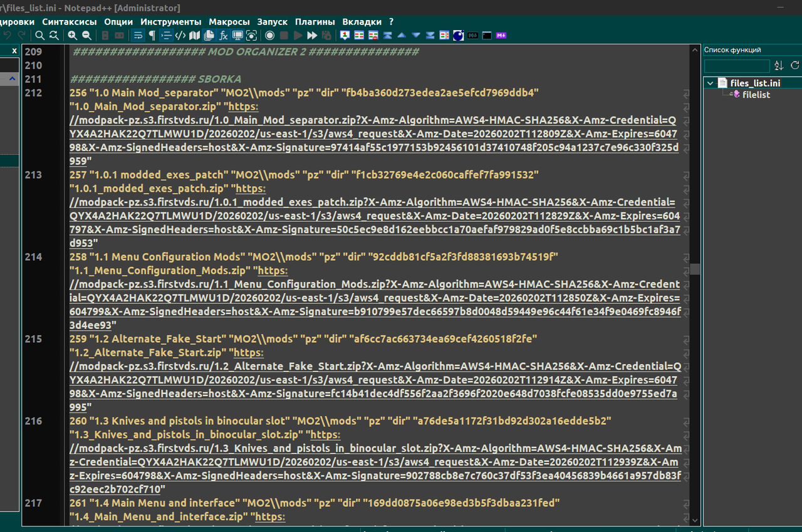
Task: Click the blue up-triangle plugin icon
Action: pyautogui.click(x=402, y=36)
